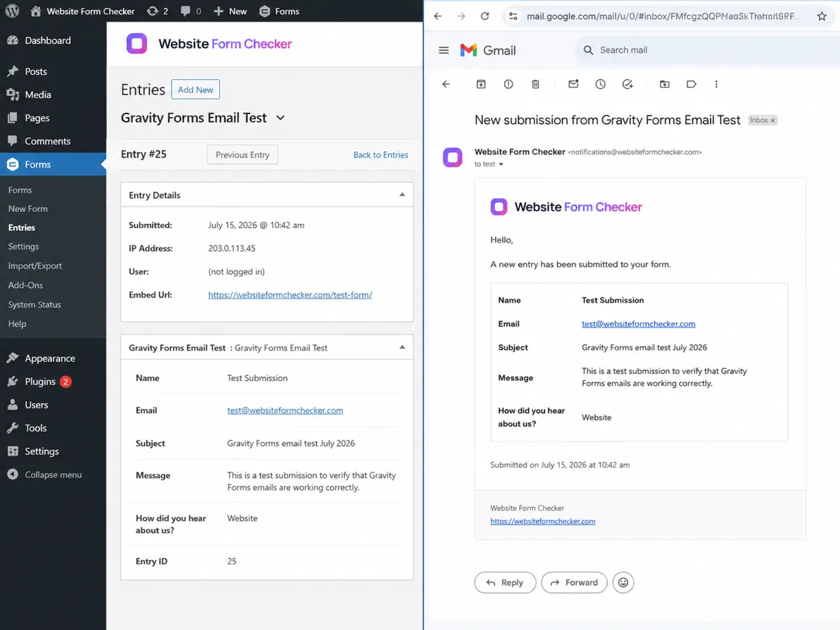Open System Status submenu item
The height and width of the screenshot is (630, 840).
point(34,304)
